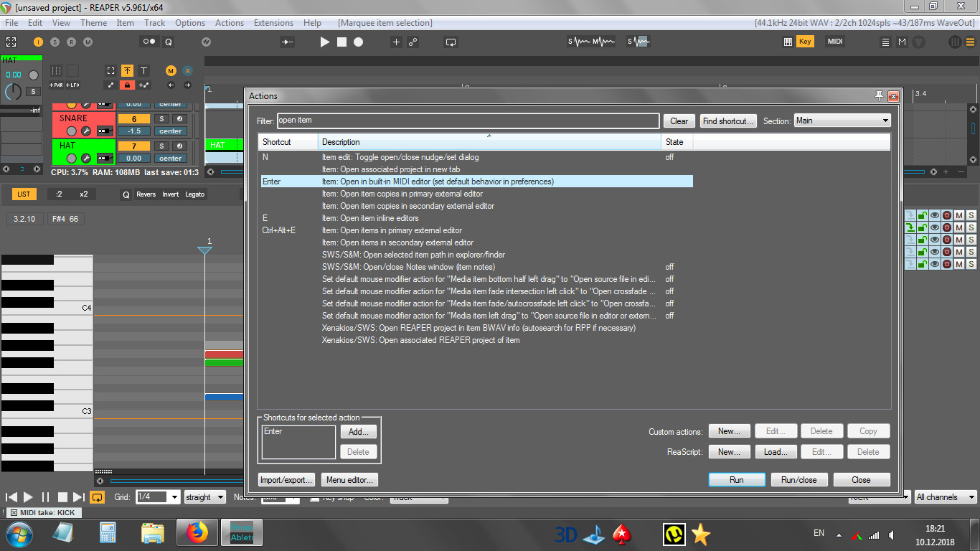Click the Q quantize icon in top toolbar

pyautogui.click(x=169, y=42)
